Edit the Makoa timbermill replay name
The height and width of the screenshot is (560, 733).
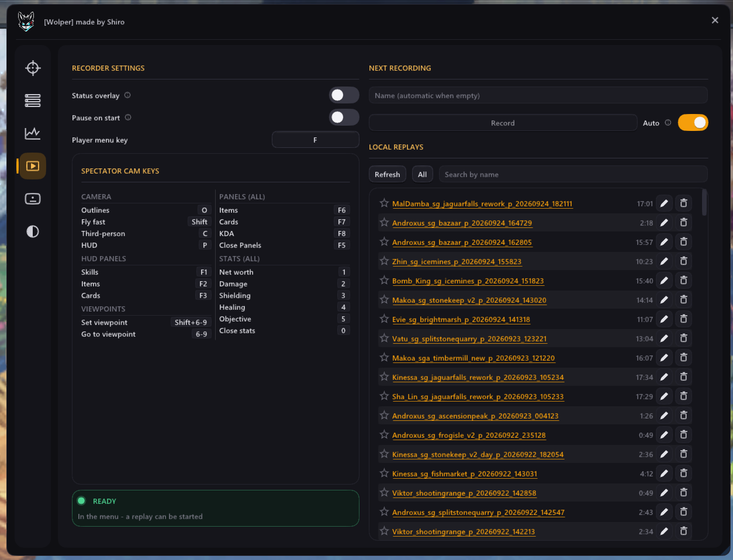664,358
